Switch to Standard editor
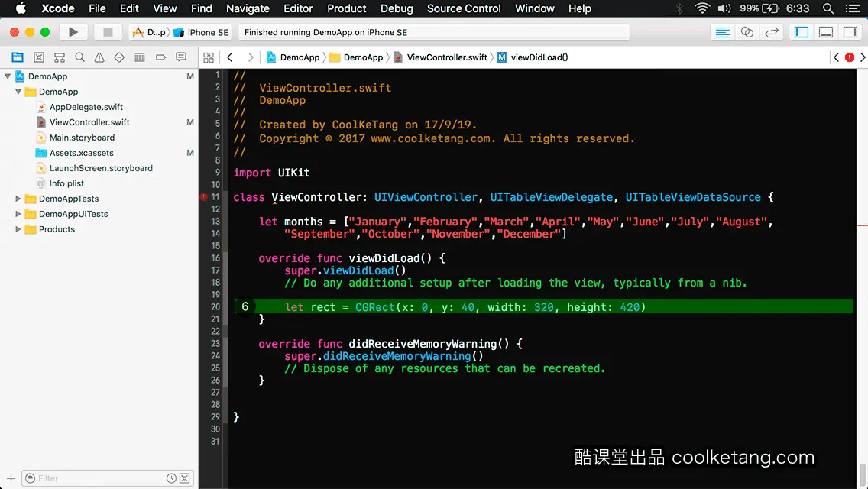 click(722, 32)
